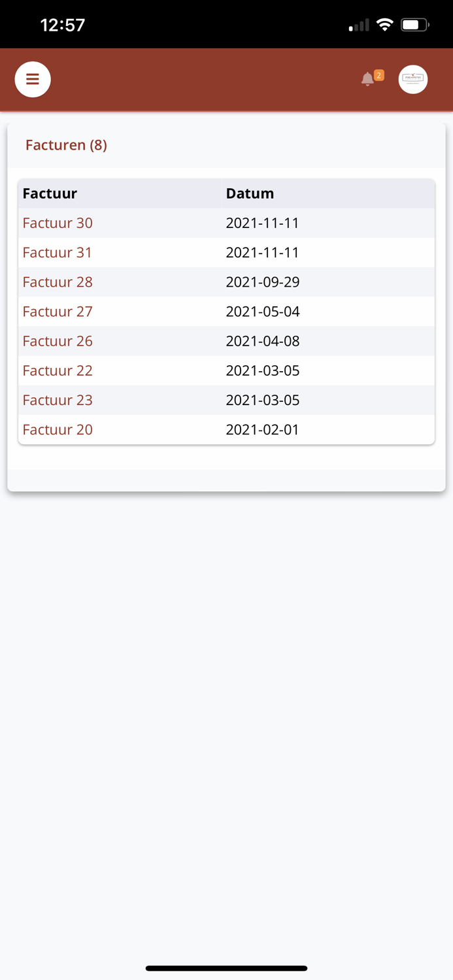Open Factuur 30
Viewport: 453px width, 980px height.
click(x=58, y=223)
